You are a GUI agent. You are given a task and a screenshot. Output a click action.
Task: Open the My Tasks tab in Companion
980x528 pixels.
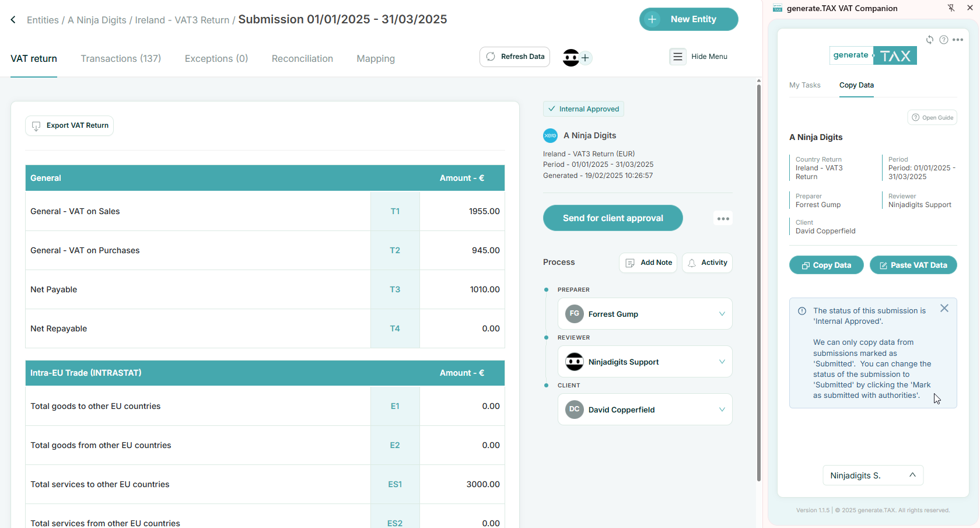(804, 85)
